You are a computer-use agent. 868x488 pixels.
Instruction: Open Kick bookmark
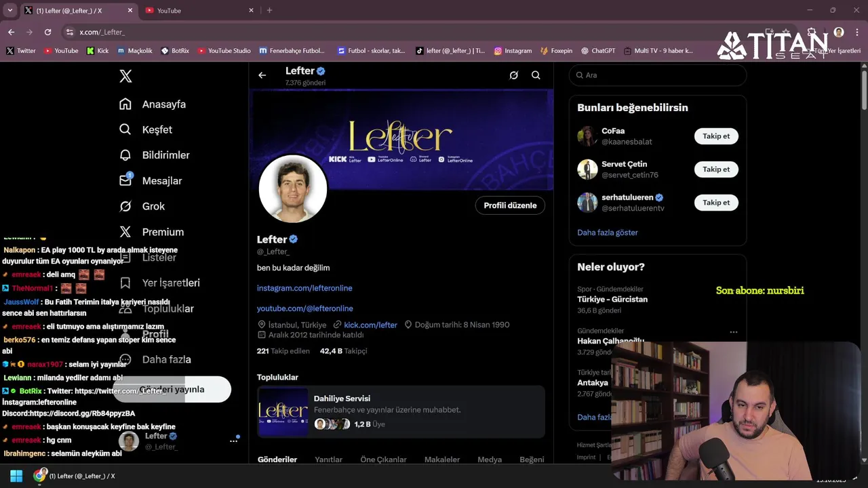click(98, 51)
